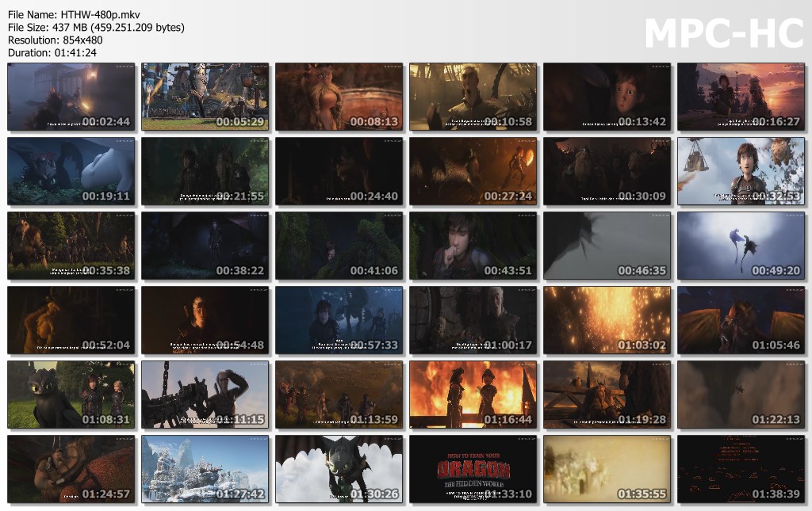The image size is (812, 511).
Task: Select the frame stamped 00:05:29
Action: 205,97
